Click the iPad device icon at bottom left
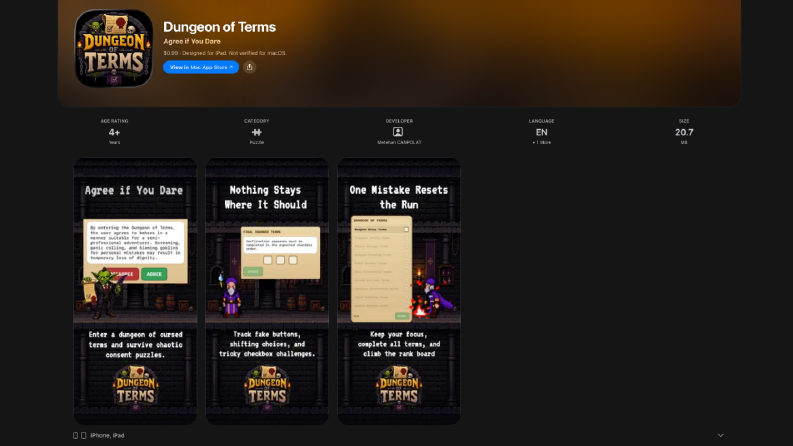793x446 pixels. click(x=83, y=435)
